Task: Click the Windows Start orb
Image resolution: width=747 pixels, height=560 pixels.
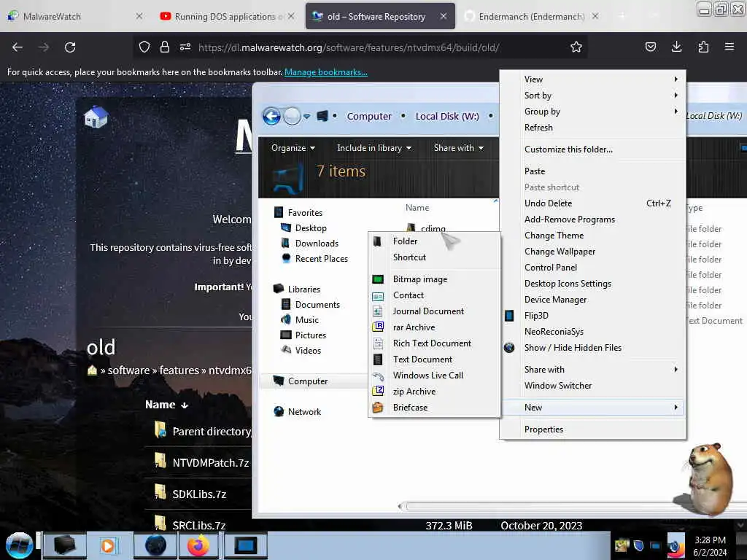Action: [19, 545]
